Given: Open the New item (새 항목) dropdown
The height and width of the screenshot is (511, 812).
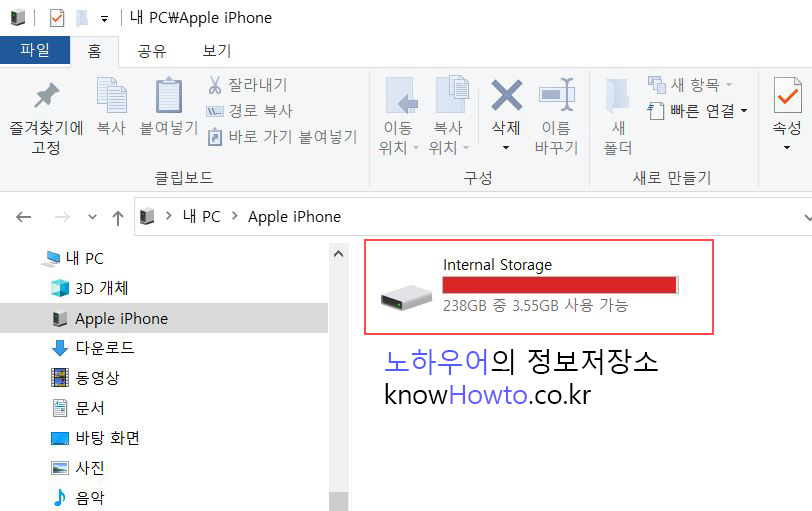Looking at the screenshot, I should [x=729, y=84].
